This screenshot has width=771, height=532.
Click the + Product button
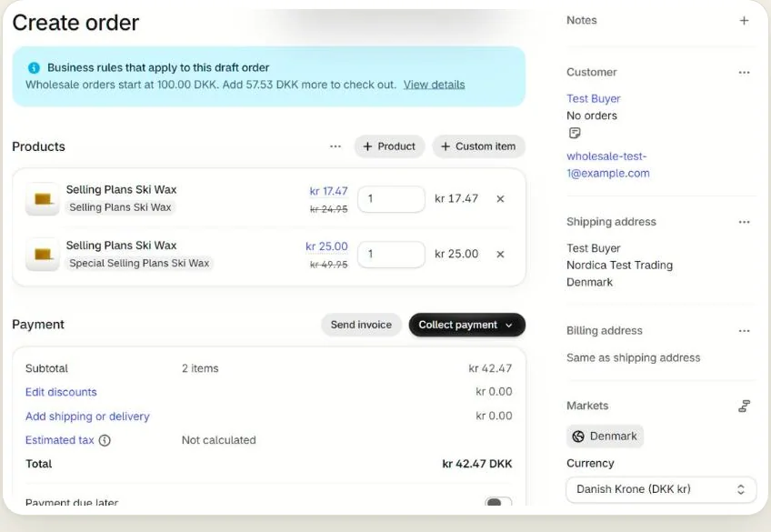click(389, 146)
